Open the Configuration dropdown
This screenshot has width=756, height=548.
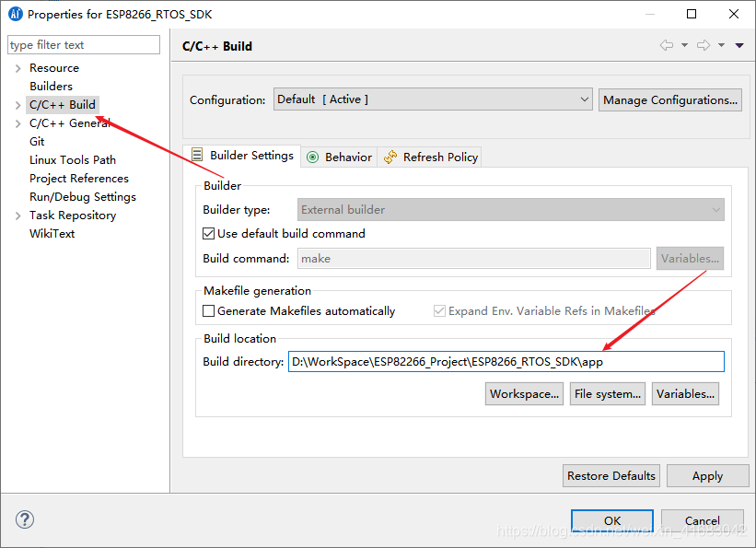(585, 99)
